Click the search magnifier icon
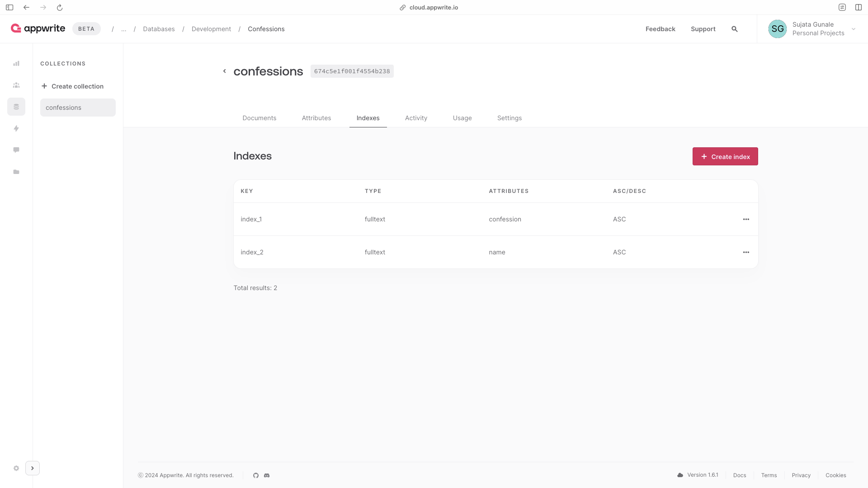 [x=735, y=29]
